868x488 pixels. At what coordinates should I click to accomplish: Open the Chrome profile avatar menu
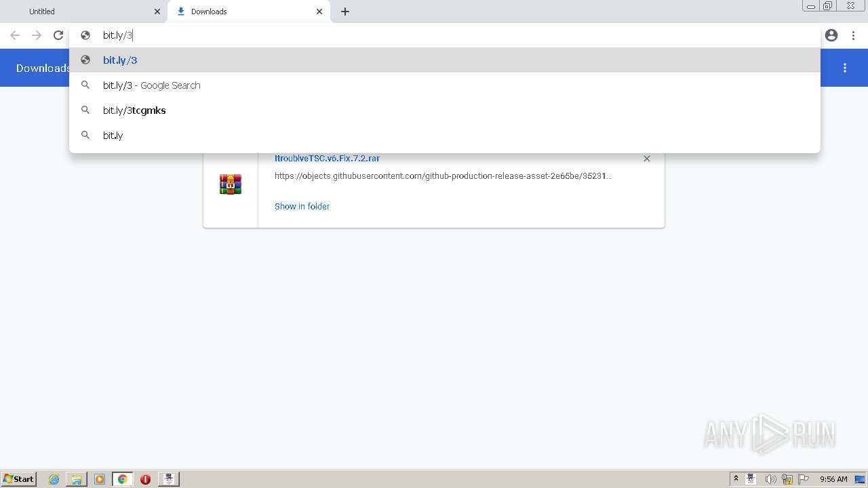pyautogui.click(x=831, y=35)
